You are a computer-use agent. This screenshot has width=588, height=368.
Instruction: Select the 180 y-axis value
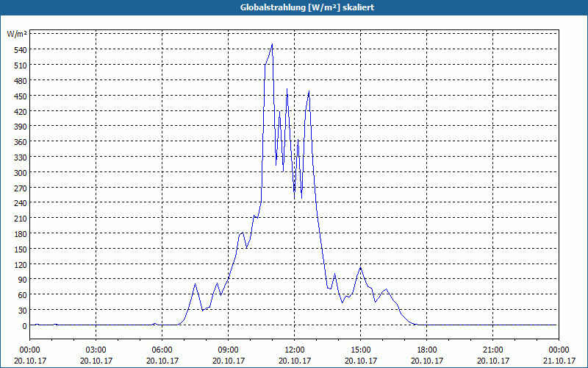(21, 234)
